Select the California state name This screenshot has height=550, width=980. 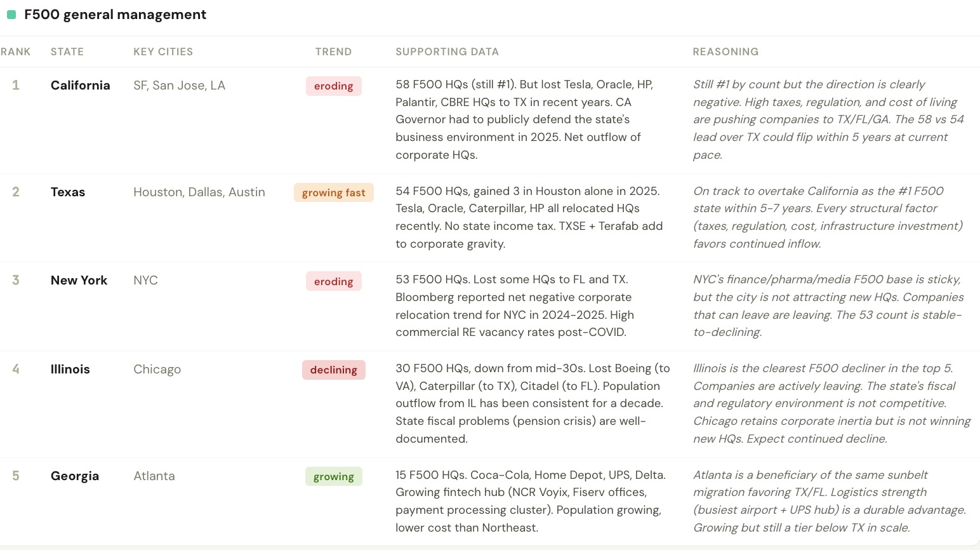[x=80, y=86]
